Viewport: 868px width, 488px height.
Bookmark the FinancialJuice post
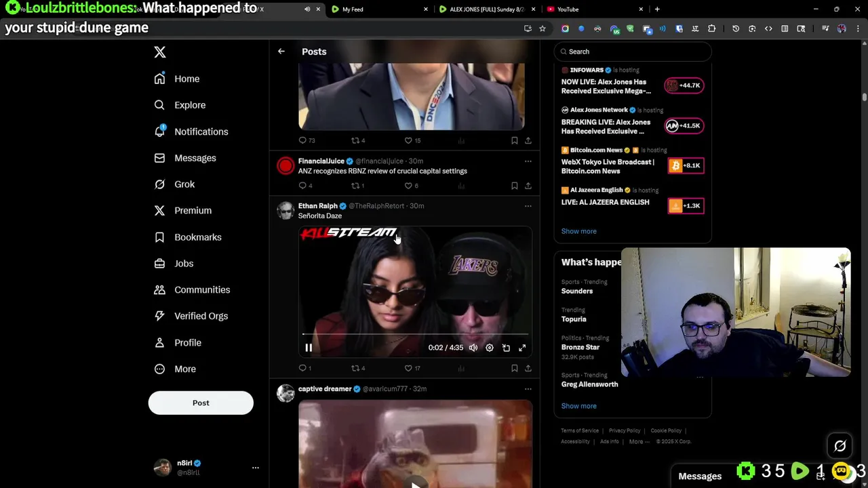pyautogui.click(x=515, y=186)
